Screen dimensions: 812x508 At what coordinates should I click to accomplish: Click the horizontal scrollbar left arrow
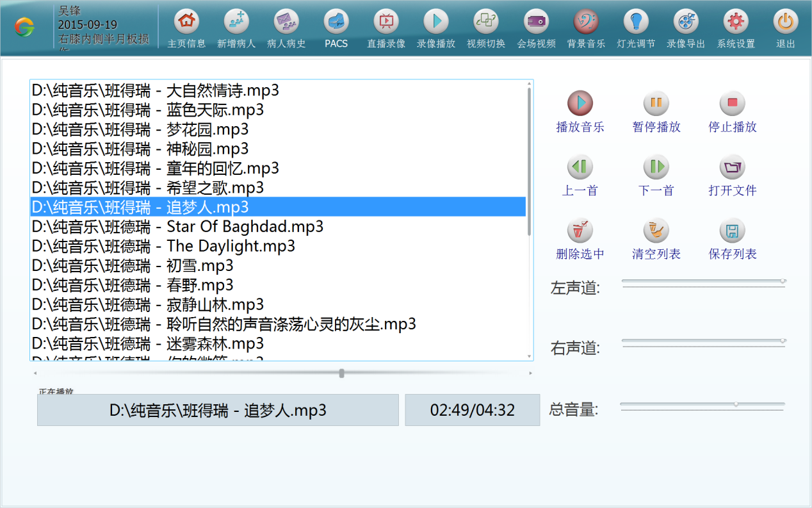[35, 373]
